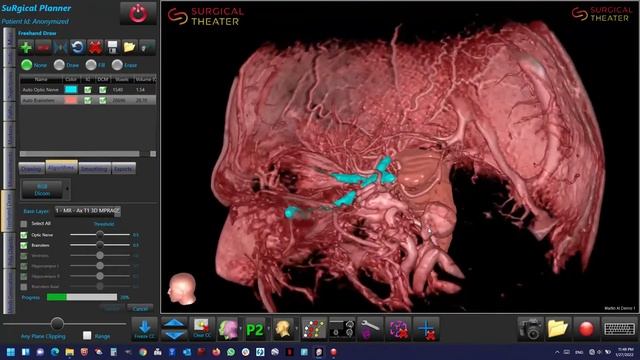This screenshot has height=360, width=640.
Task: Select the Erase radio mode
Action: 117,65
